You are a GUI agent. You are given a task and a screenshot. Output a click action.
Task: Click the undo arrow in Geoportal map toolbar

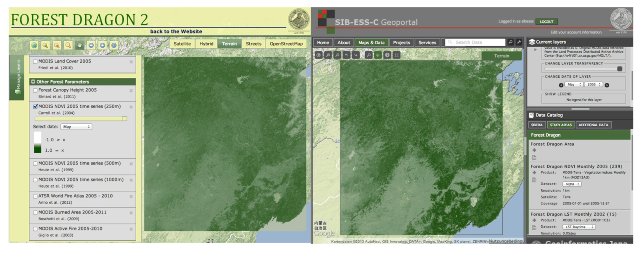[346, 55]
